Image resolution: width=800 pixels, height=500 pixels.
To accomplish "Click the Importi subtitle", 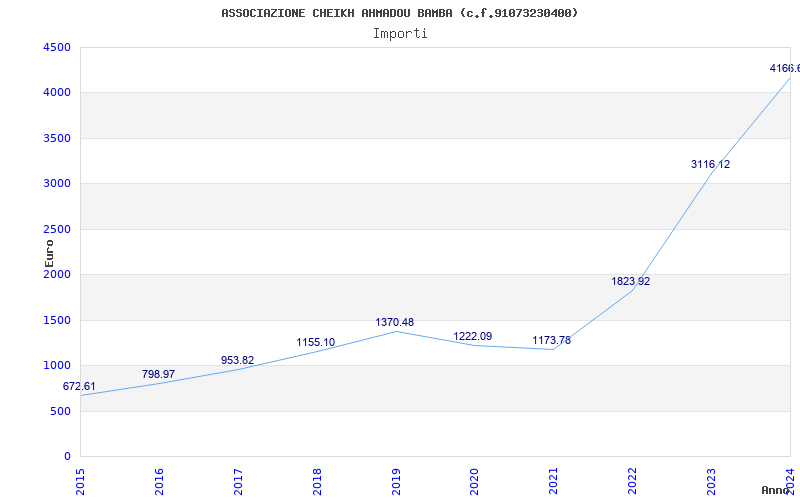I will 400,34.
